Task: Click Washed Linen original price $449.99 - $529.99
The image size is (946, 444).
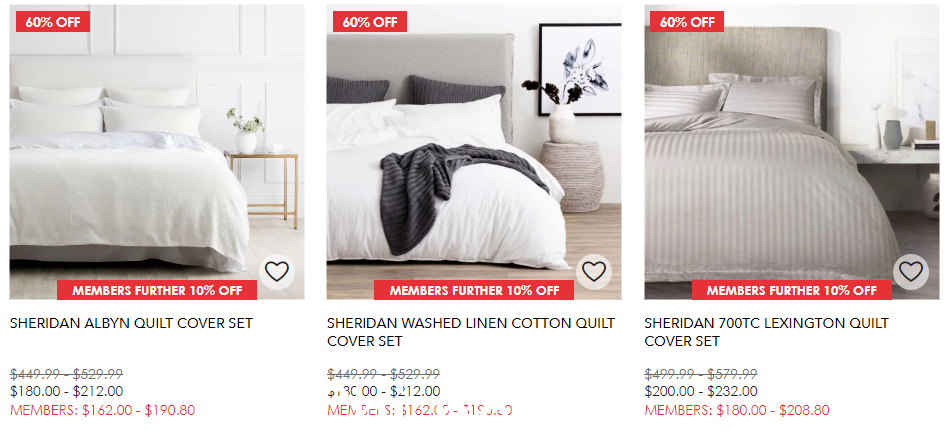Action: (x=384, y=374)
